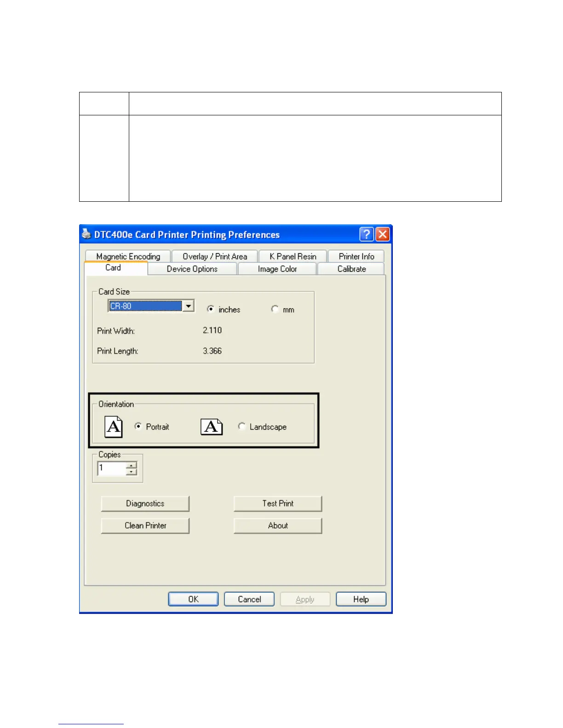Click the Cancel button
The height and width of the screenshot is (728, 563).
tap(249, 599)
